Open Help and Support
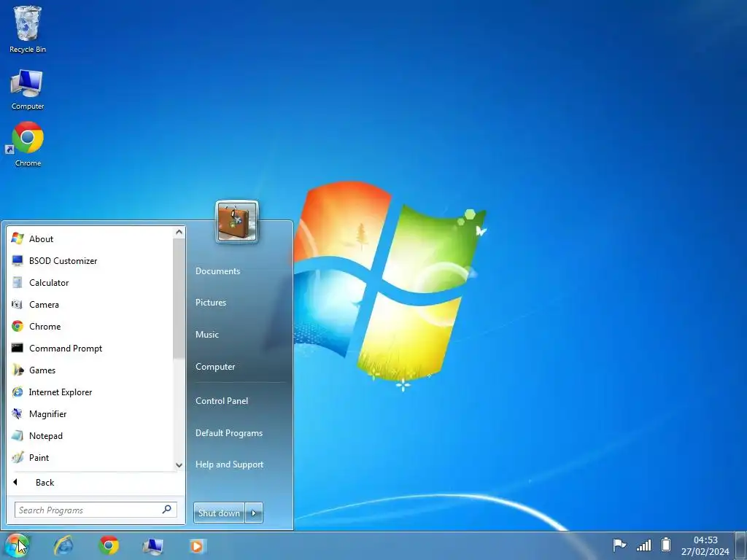Viewport: 747px width, 560px height. click(x=229, y=464)
